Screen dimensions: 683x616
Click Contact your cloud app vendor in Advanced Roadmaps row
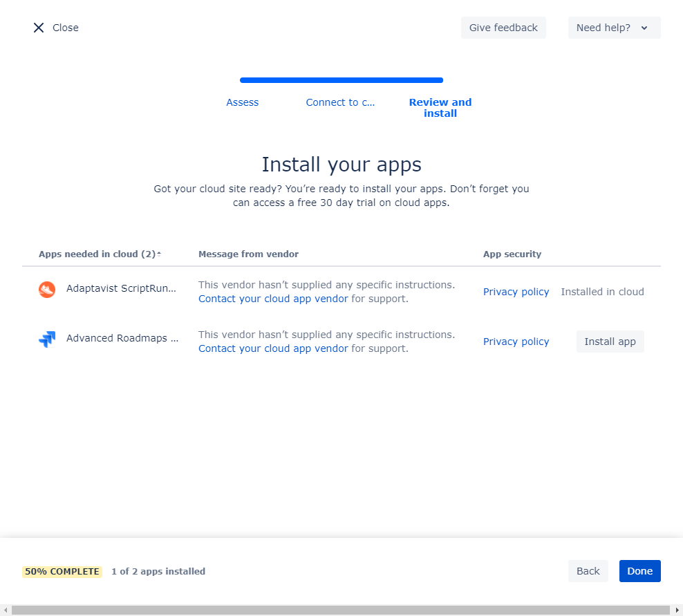point(273,348)
